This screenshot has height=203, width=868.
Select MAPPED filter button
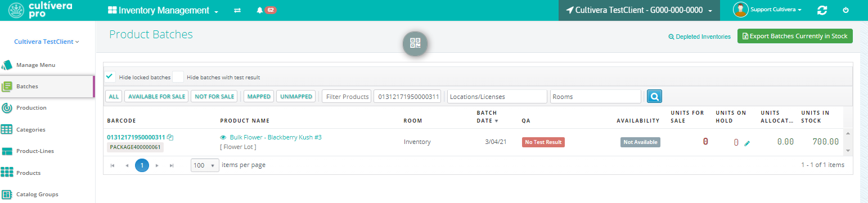[259, 97]
